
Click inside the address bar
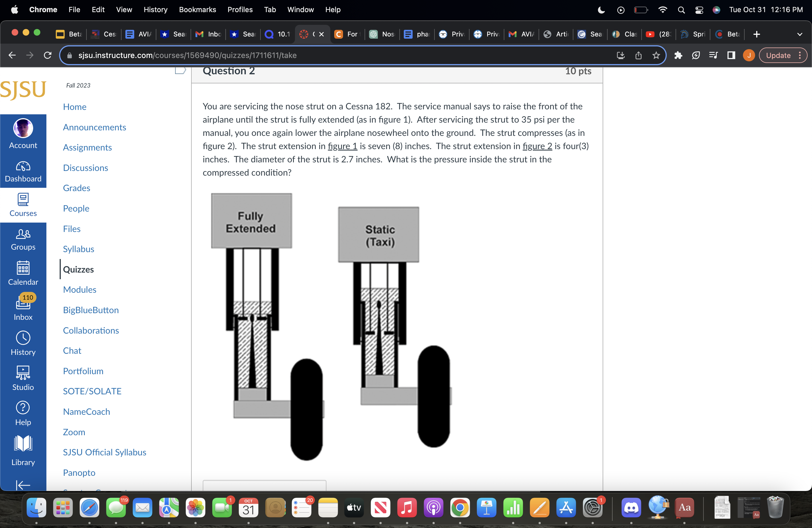pyautogui.click(x=239, y=55)
